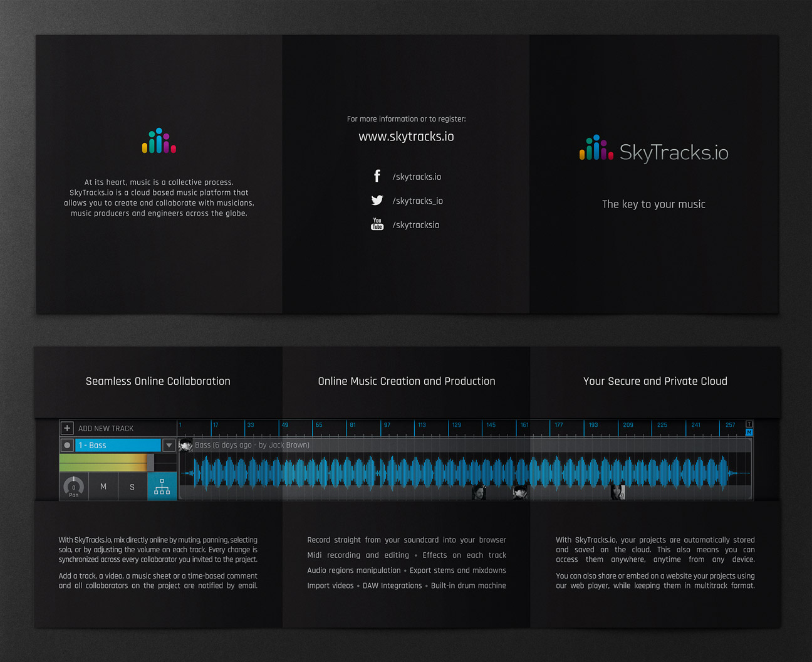This screenshot has height=662, width=812.
Task: Click the Twitter bird icon
Action: click(377, 201)
